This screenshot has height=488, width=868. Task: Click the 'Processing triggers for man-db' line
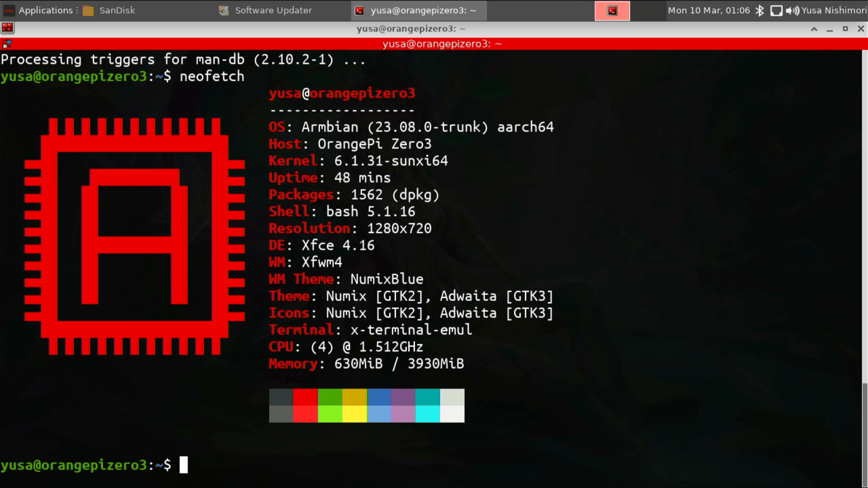click(x=183, y=59)
